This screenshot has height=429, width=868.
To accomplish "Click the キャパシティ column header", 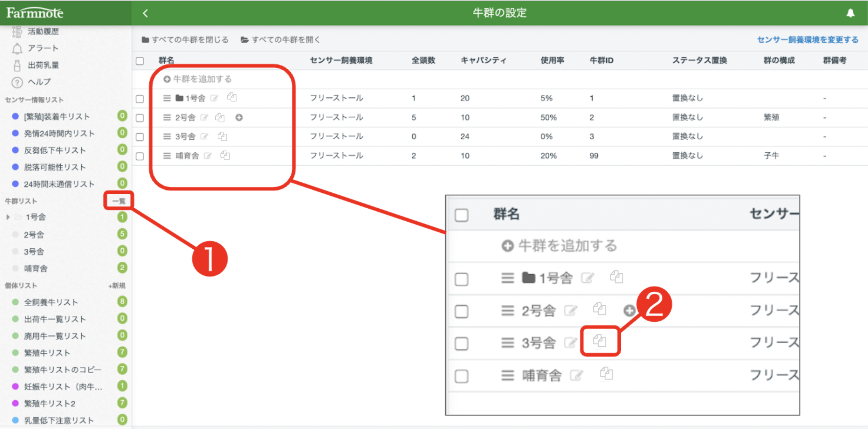I will click(484, 60).
